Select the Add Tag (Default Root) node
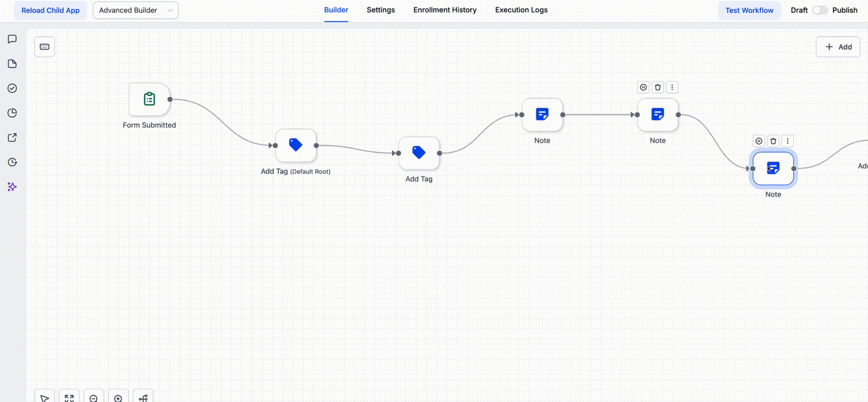The image size is (868, 402). tap(296, 145)
